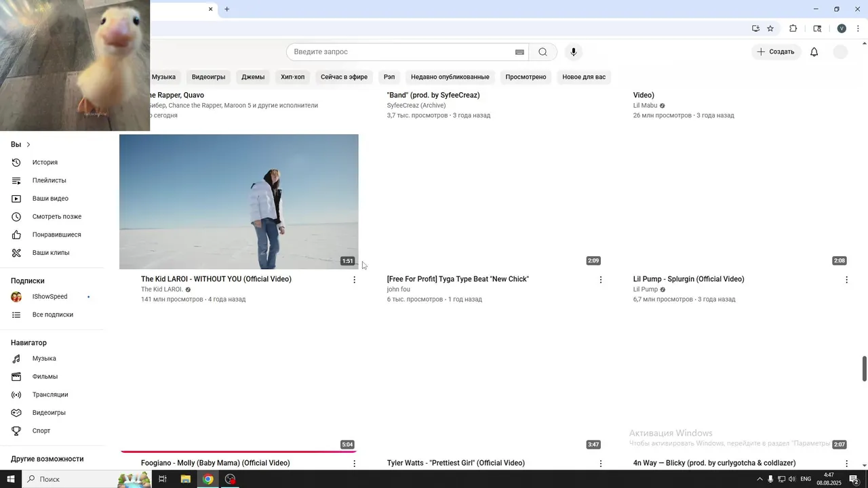Select the Хип-хоп filter chip
The height and width of the screenshot is (488, 868).
(x=292, y=77)
